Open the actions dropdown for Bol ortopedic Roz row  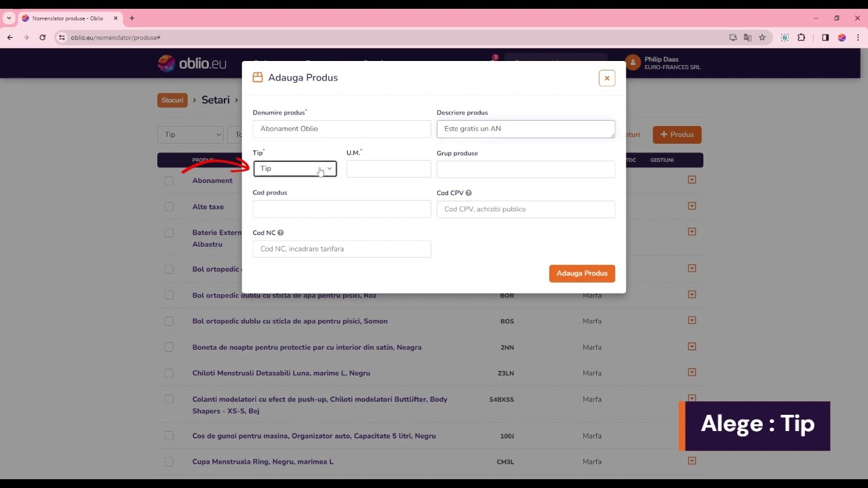692,294
